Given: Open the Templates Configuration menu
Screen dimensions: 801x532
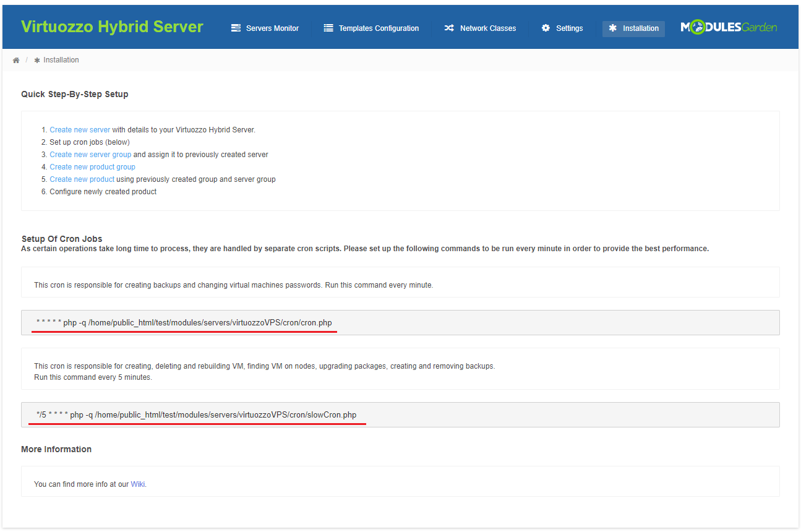Looking at the screenshot, I should pos(371,28).
